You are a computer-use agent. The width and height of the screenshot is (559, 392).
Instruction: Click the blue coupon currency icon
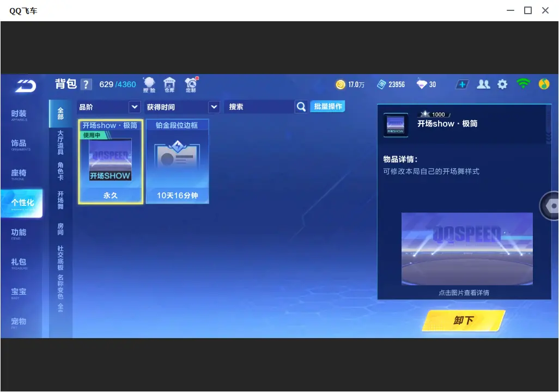point(381,84)
